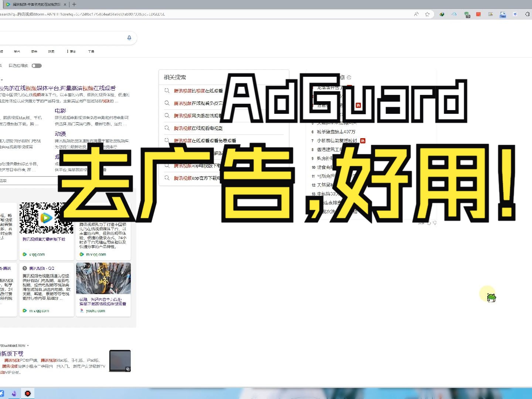Open the green extension with 73 badge
This screenshot has height=399, width=532.
(467, 14)
